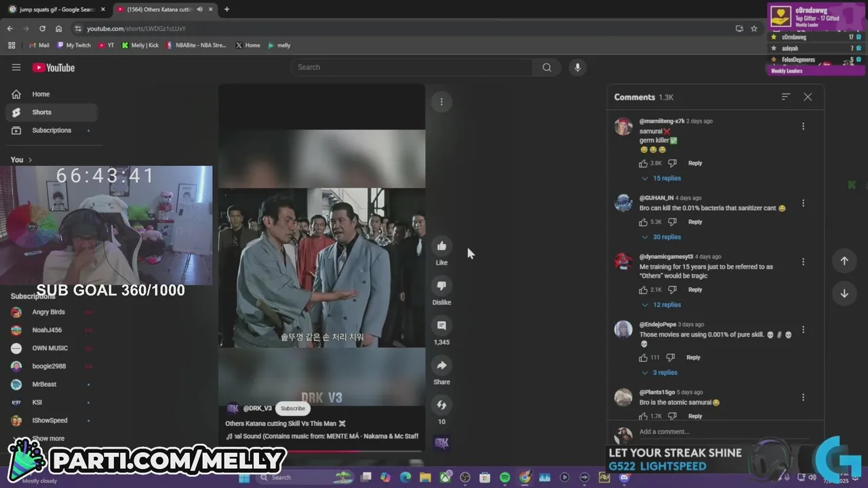Viewport: 868px width, 488px height.
Task: Click the YouTube search box
Action: (x=412, y=67)
